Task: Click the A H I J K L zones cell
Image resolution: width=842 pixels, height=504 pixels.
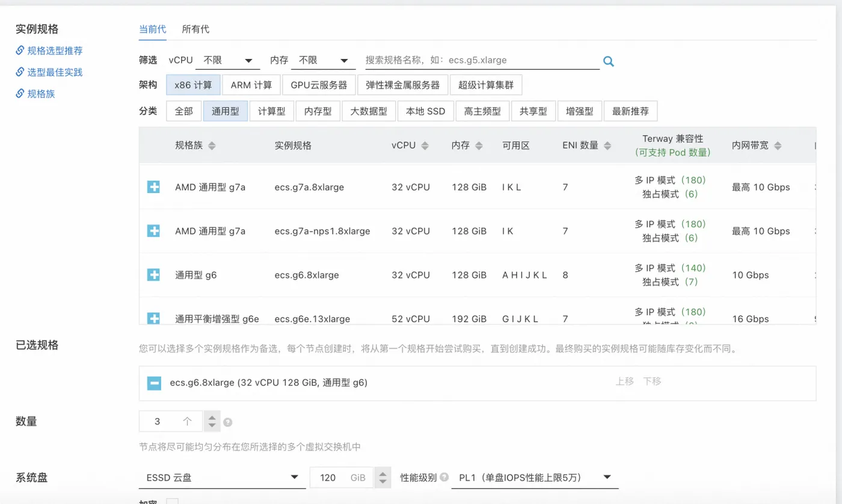Action: (524, 275)
